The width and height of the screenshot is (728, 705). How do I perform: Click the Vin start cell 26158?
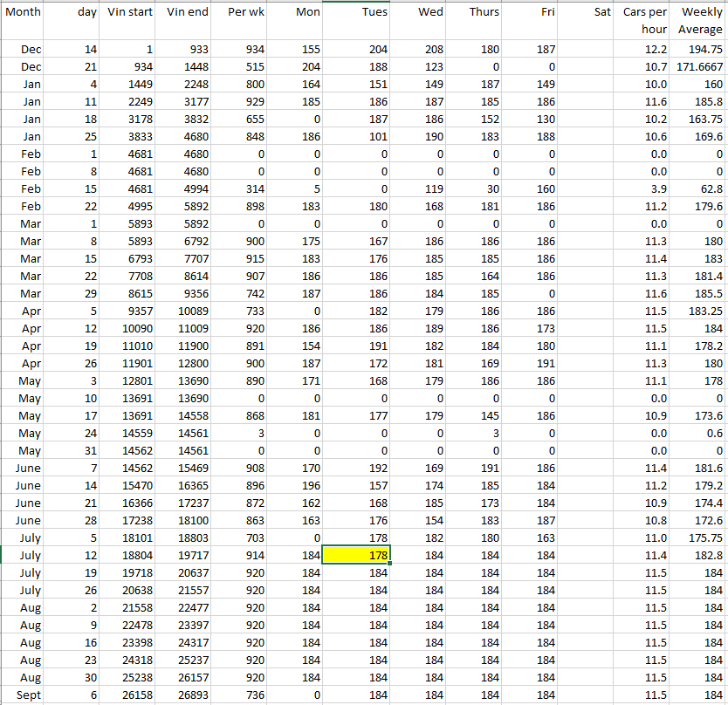tap(129, 695)
